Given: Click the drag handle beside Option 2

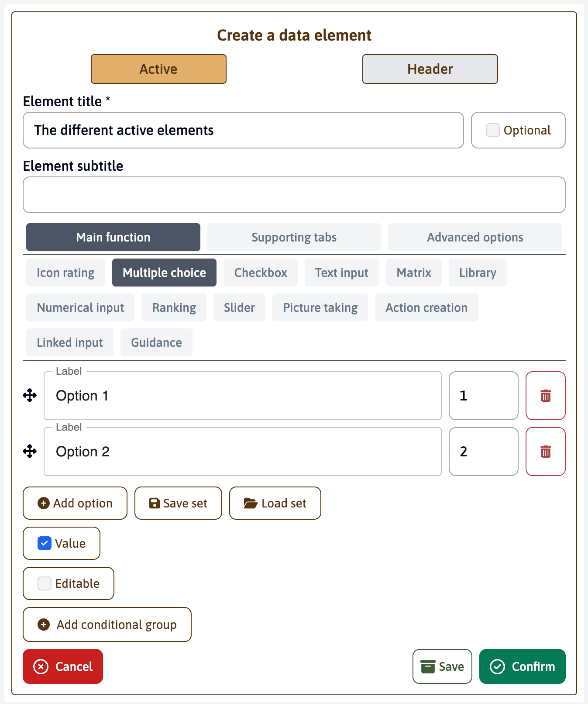Looking at the screenshot, I should click(30, 452).
